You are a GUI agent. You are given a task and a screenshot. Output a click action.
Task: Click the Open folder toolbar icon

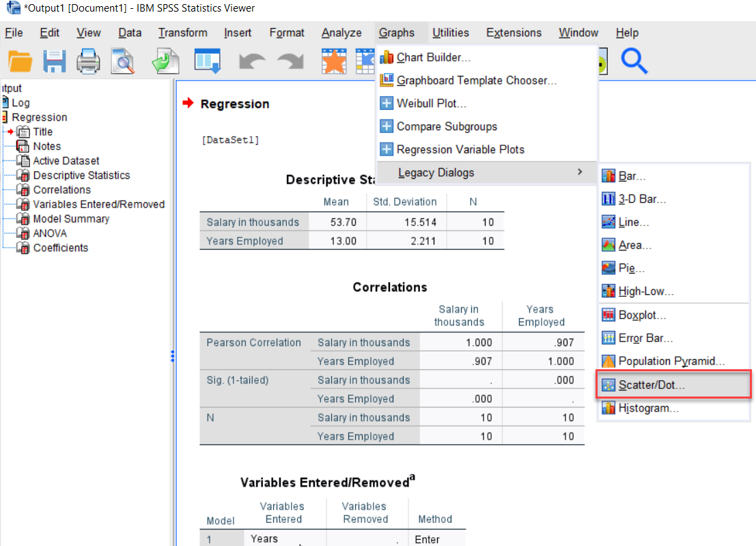tap(20, 61)
